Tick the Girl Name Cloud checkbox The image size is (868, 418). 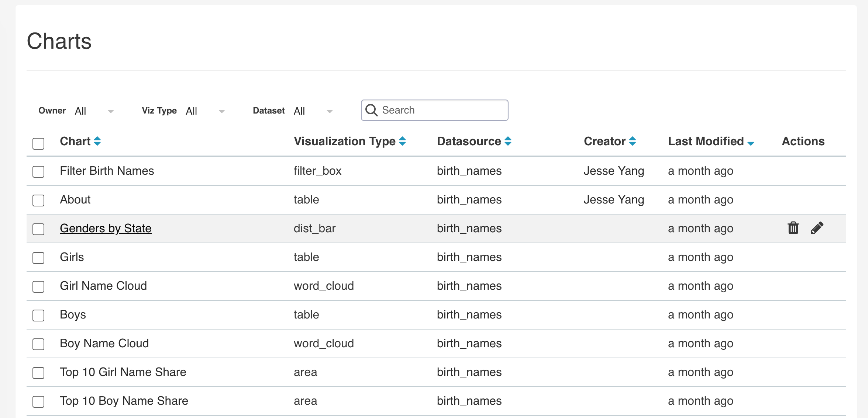[x=38, y=286]
